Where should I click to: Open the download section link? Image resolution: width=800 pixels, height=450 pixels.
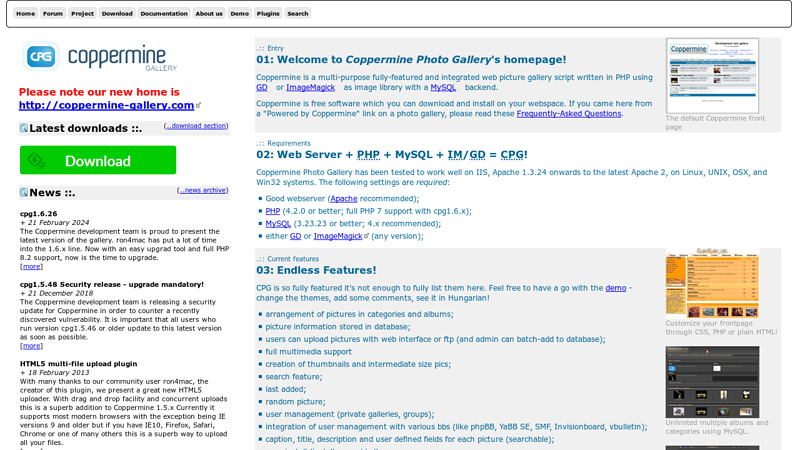[x=196, y=126]
